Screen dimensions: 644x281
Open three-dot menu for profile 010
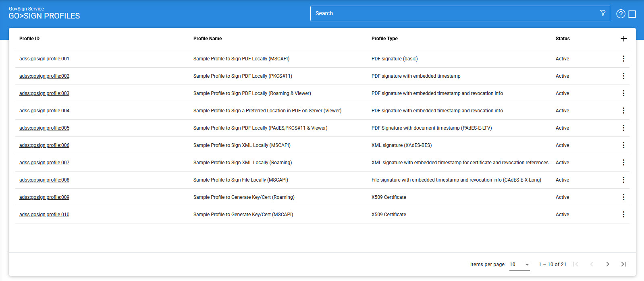tap(623, 215)
